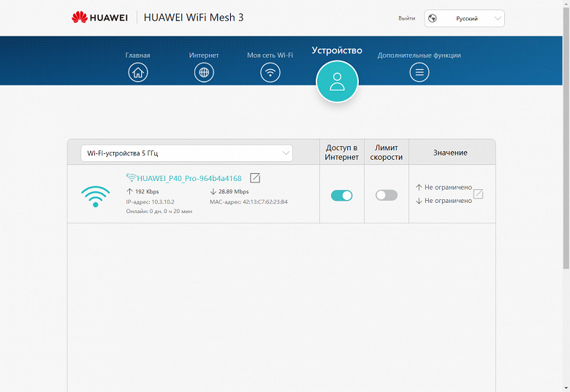Click the large Wi-Fi device icon
The image size is (570, 392).
tap(95, 196)
